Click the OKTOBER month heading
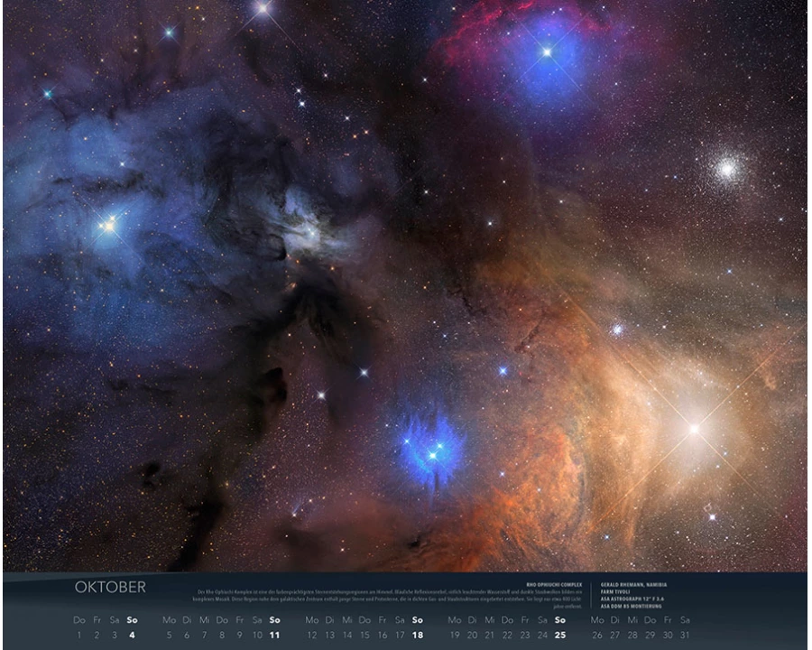 (x=110, y=588)
